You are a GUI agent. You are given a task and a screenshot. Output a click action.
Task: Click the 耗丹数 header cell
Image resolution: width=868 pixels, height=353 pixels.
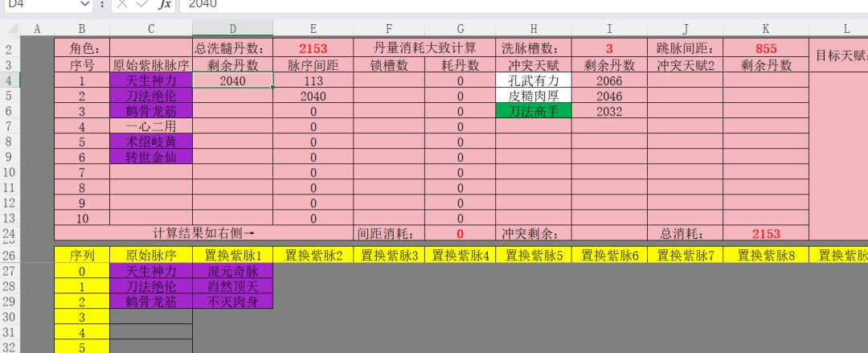(460, 65)
